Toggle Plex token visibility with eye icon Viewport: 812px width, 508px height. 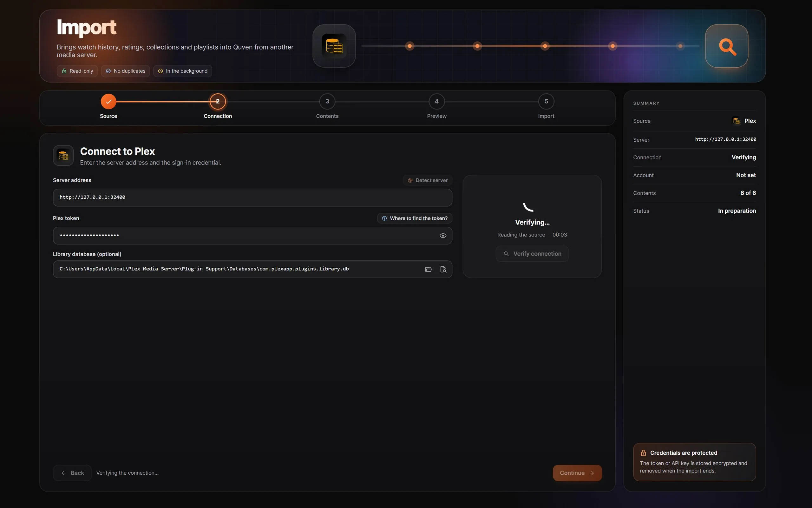point(443,236)
